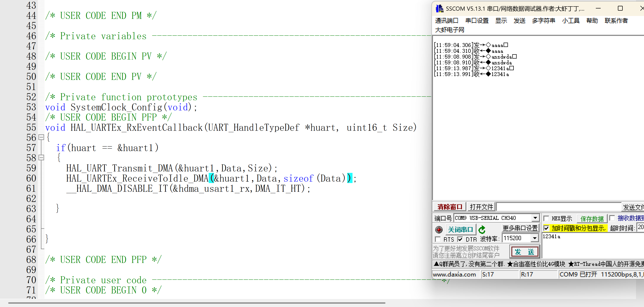This screenshot has height=307, width=644.
Task: Minimize the SSCOM window
Action: point(598,8)
